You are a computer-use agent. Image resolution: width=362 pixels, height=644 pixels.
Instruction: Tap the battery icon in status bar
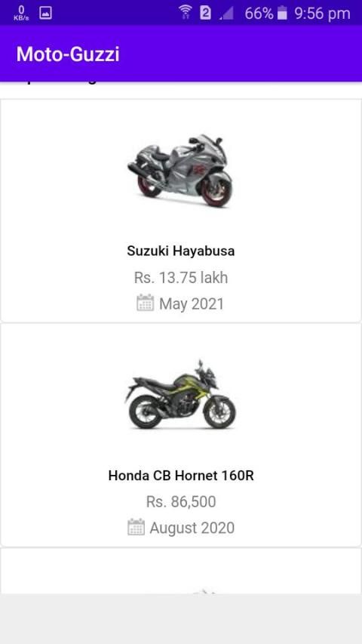coord(282,13)
